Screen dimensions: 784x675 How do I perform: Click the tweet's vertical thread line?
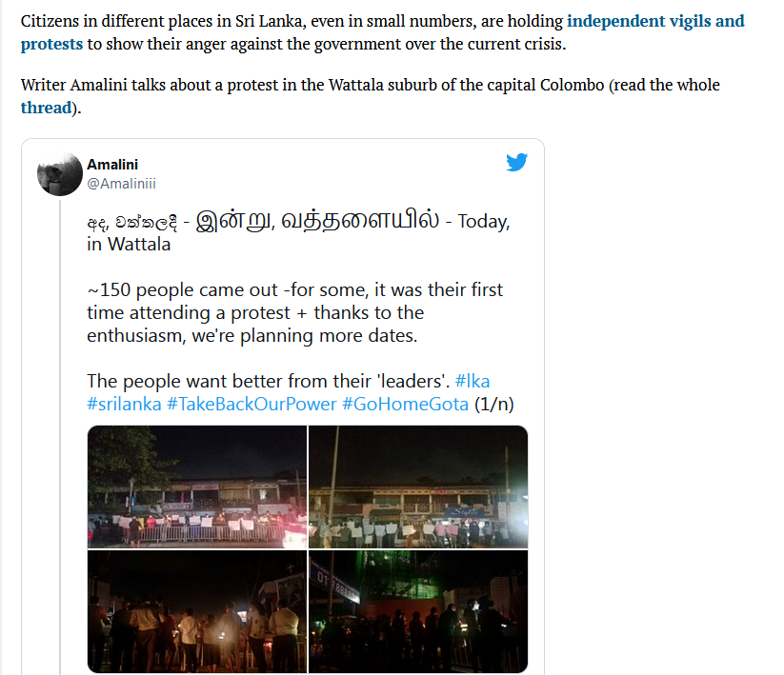click(60, 437)
